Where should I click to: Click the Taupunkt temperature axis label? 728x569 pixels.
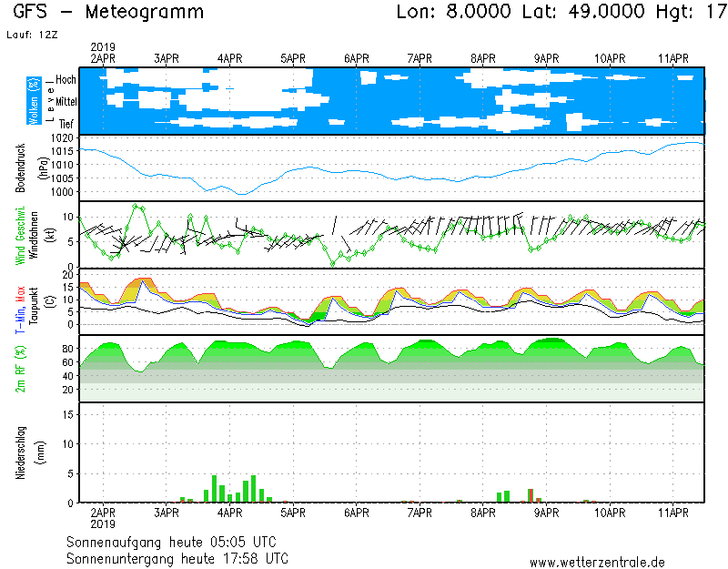(x=34, y=302)
